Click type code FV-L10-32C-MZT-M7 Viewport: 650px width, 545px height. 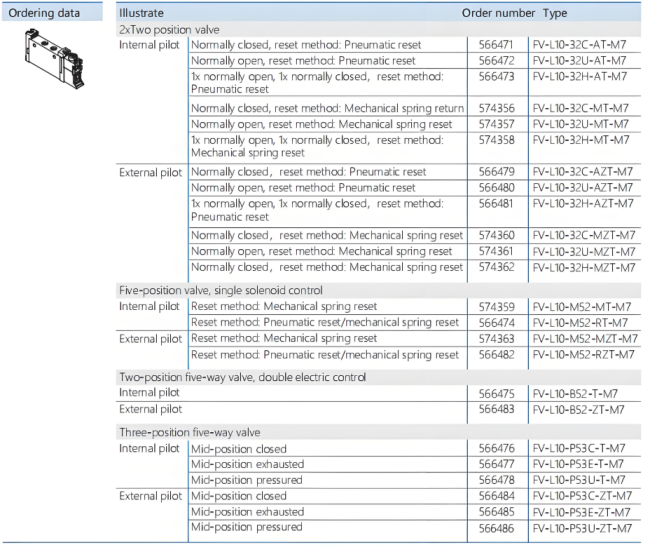(584, 235)
